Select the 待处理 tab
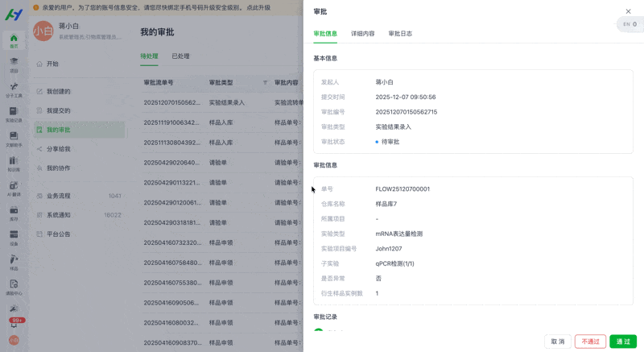This screenshot has height=352, width=644. [149, 56]
